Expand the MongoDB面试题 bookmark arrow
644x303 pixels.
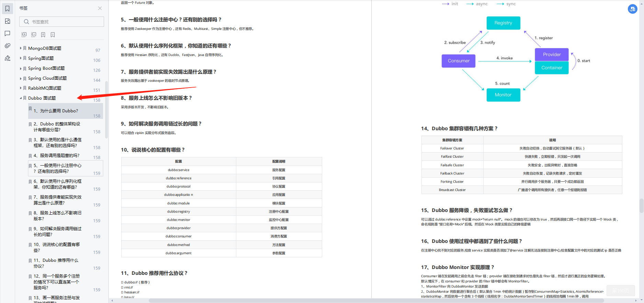click(21, 48)
